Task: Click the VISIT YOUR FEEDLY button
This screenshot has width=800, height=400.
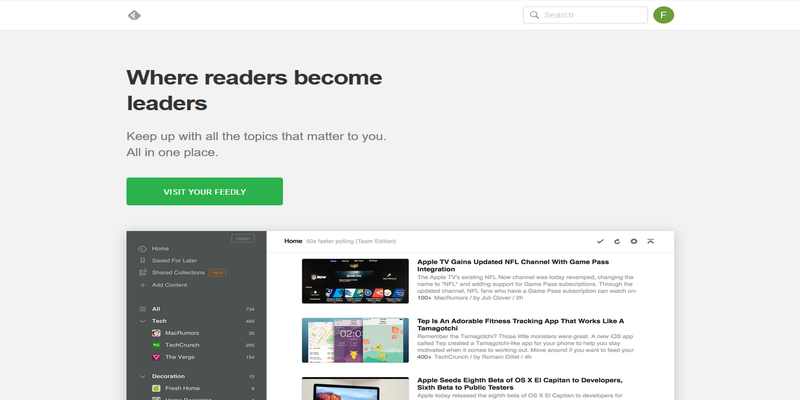Action: pos(205,191)
